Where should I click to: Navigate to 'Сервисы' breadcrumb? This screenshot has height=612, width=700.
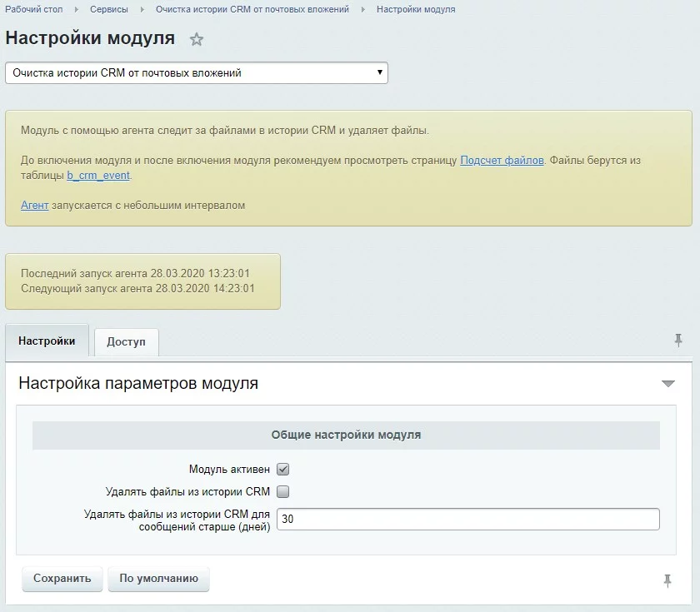(x=109, y=9)
